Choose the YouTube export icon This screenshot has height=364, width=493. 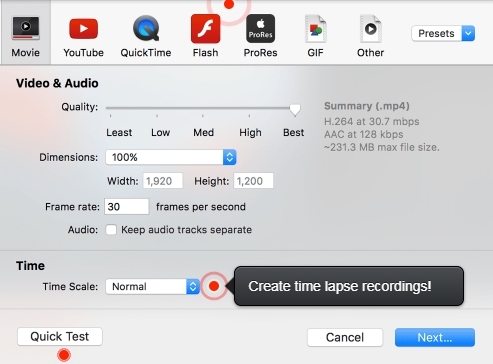(83, 29)
